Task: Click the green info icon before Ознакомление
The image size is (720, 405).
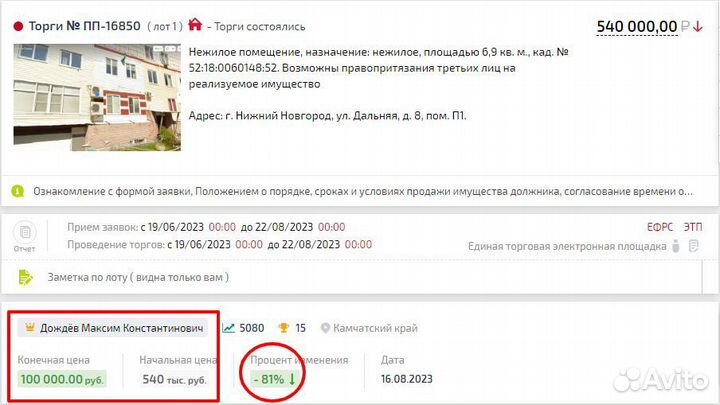Action: click(x=18, y=191)
